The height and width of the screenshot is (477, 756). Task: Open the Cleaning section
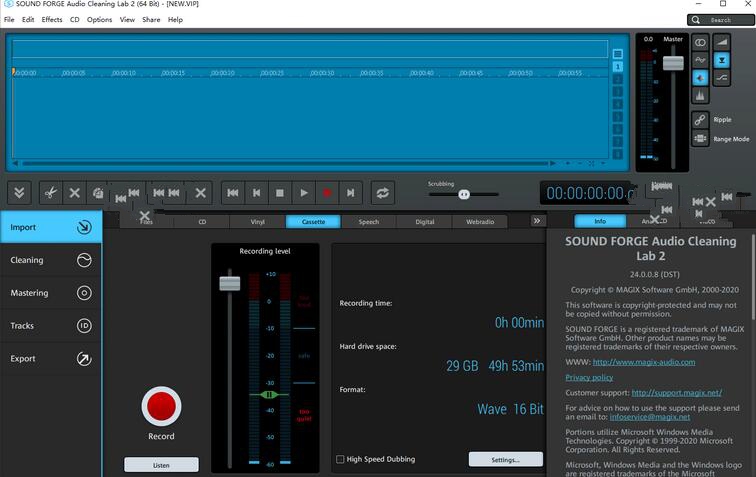click(51, 260)
